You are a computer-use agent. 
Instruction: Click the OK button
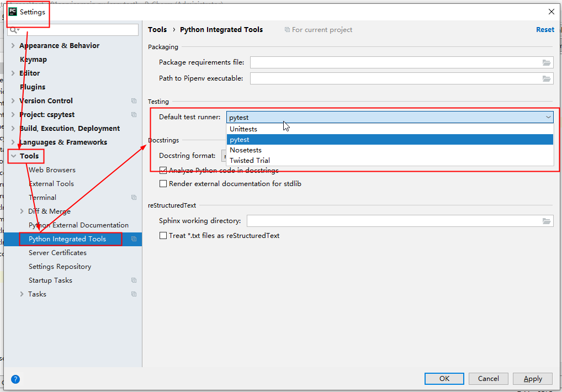[x=444, y=379]
